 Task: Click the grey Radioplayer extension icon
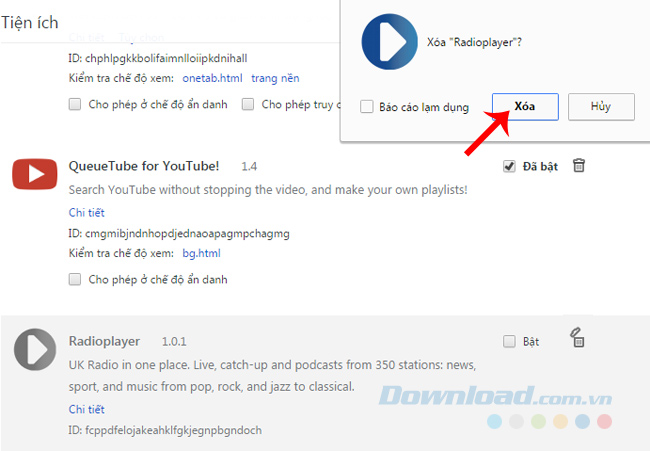coord(35,349)
